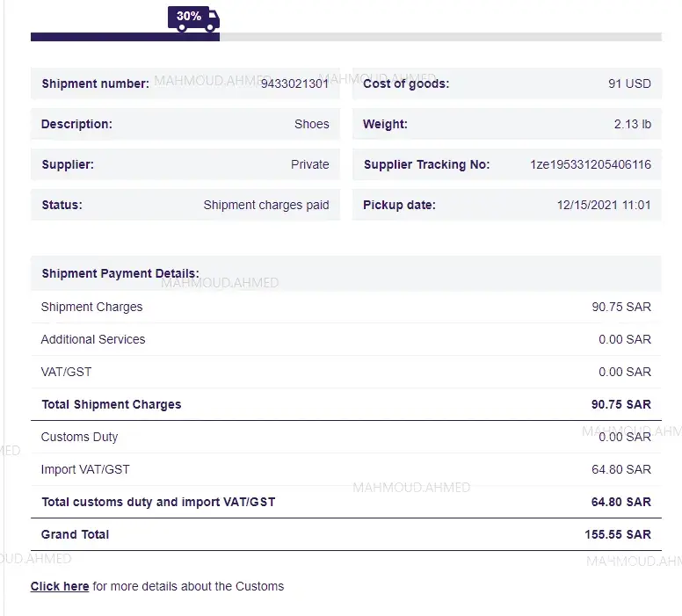Click the 2.13 lb weight value
Viewport: 682px width, 616px height.
click(x=632, y=124)
